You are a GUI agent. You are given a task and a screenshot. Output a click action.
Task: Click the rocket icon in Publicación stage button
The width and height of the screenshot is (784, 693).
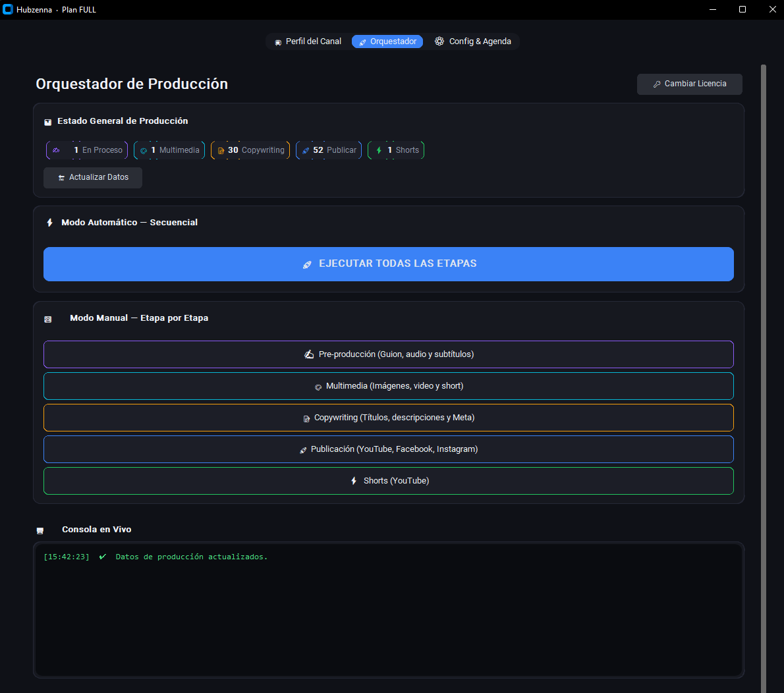(x=303, y=450)
